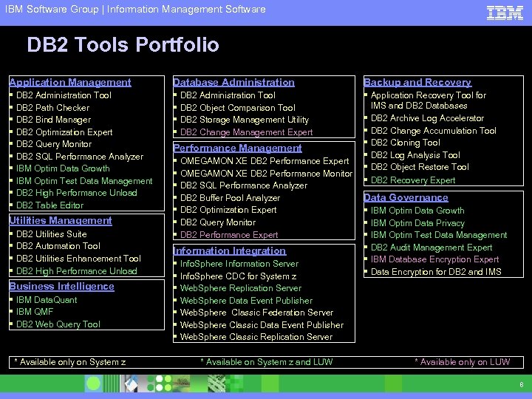Viewport: 532px width, 399px height.
Task: Open the Utilities Management heading link
Action: pyautogui.click(x=61, y=220)
